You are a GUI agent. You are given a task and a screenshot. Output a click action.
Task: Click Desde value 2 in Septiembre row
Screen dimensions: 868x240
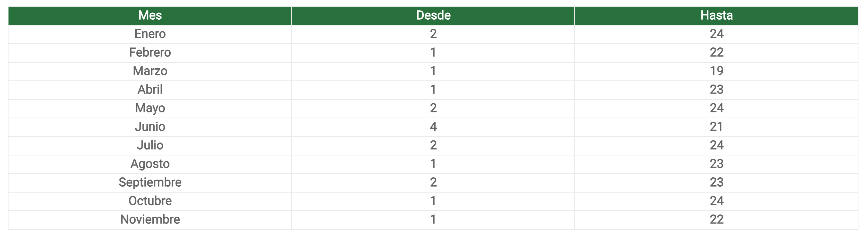click(433, 182)
